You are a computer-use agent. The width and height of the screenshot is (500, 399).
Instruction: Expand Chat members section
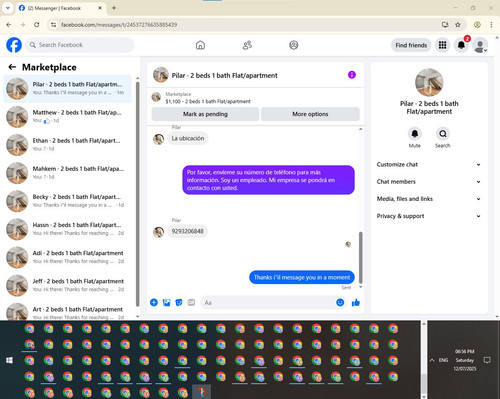[x=429, y=182]
